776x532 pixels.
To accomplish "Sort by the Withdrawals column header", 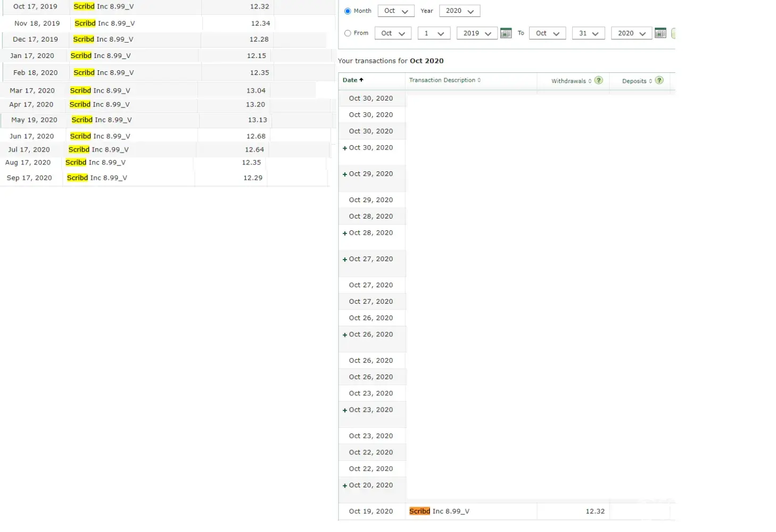I will point(568,81).
